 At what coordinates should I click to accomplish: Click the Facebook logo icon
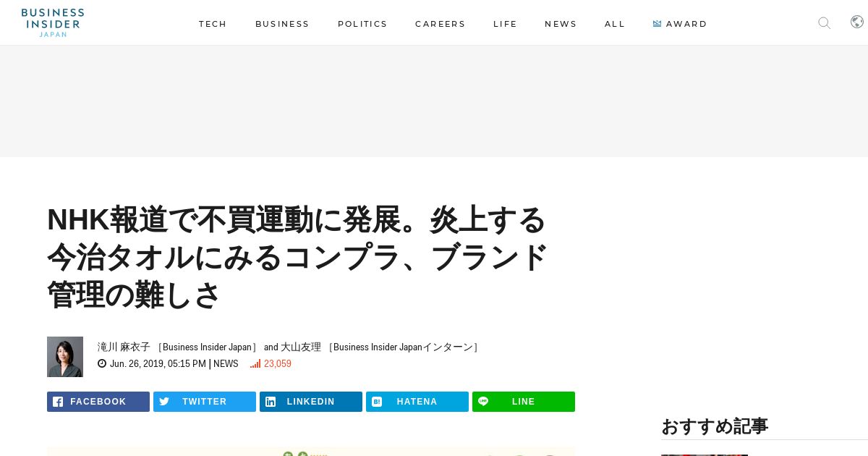click(x=58, y=402)
